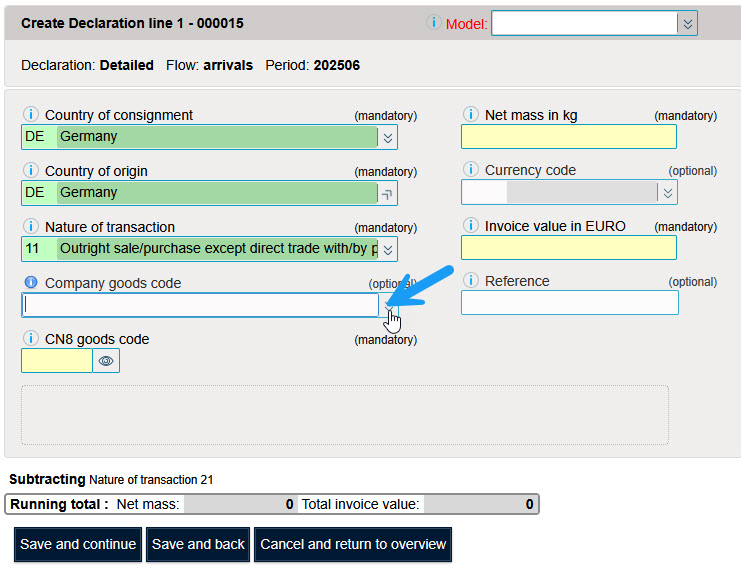Click info icon for Net mass in kg
741x569 pixels.
(470, 115)
